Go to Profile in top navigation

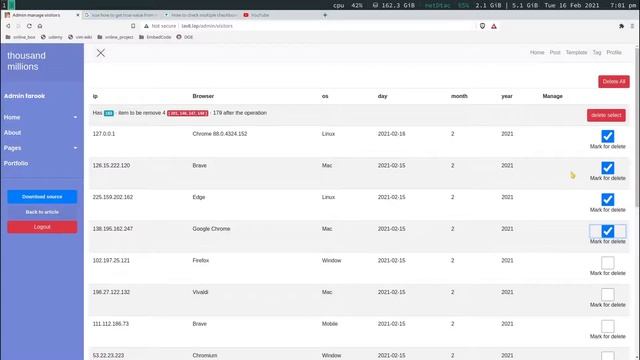point(614,53)
